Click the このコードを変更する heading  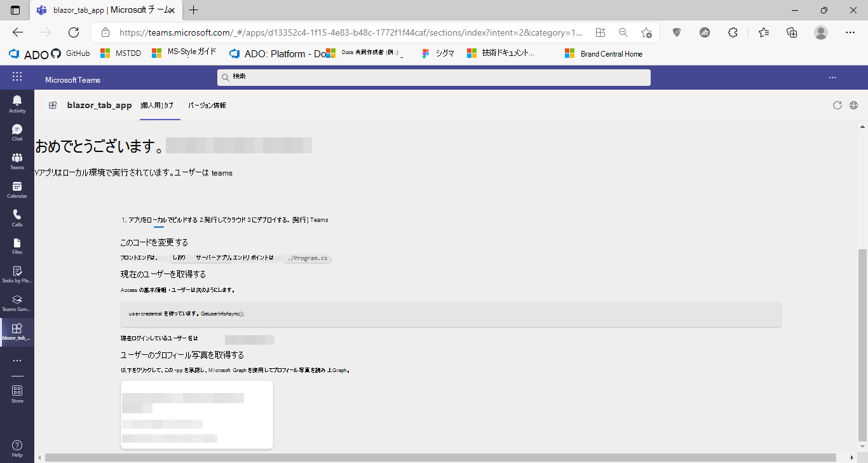(x=154, y=242)
